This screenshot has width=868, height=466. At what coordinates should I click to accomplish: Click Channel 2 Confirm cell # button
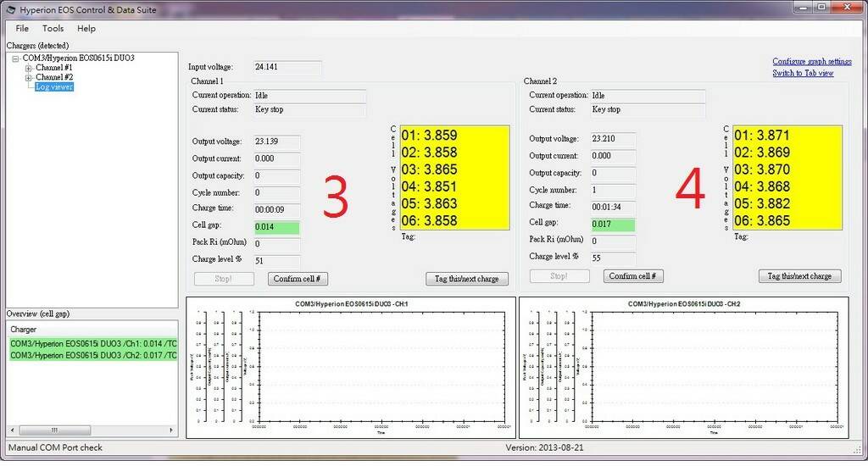tap(632, 275)
